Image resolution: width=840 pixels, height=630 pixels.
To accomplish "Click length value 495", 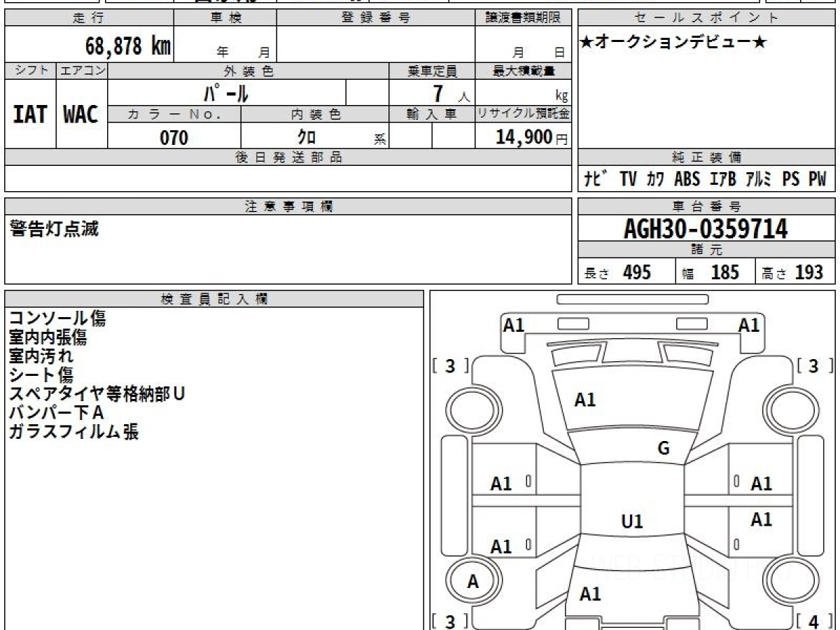I will click(x=637, y=272).
